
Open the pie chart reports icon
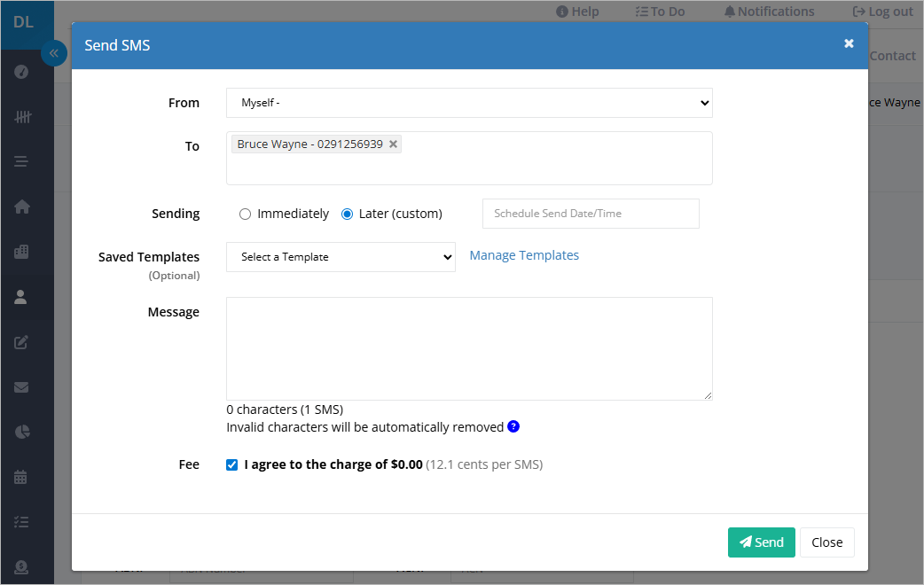pyautogui.click(x=22, y=432)
